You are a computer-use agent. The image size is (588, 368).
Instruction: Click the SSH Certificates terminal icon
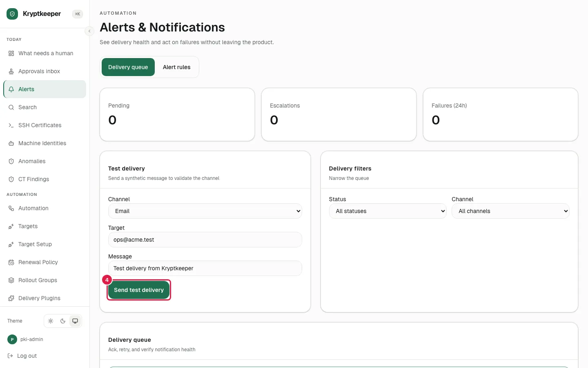11,126
